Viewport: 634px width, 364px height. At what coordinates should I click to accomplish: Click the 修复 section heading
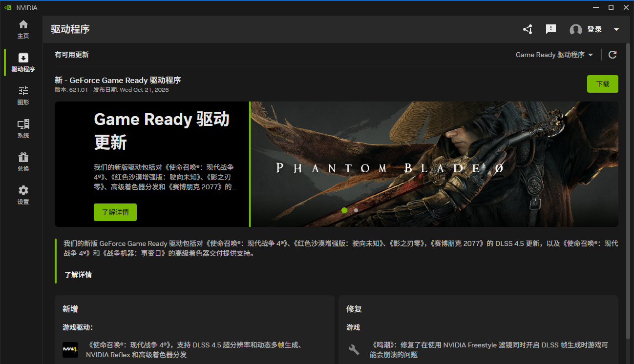point(354,309)
